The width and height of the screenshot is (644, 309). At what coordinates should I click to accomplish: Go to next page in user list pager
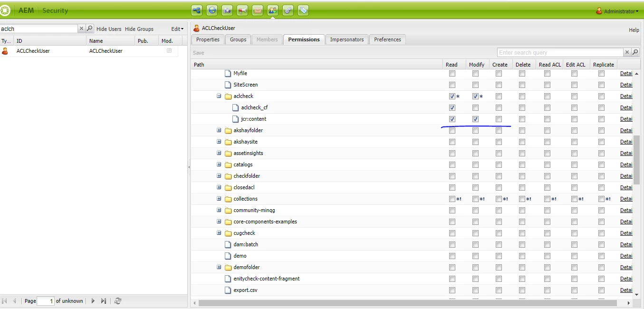[93, 301]
